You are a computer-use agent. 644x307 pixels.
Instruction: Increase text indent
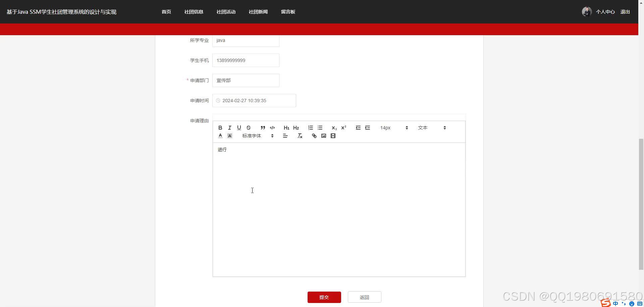pyautogui.click(x=368, y=128)
